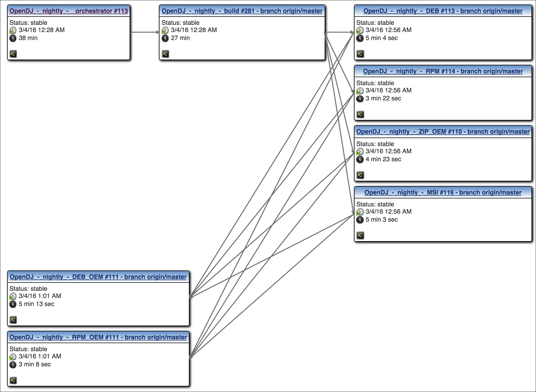
Task: Open console output icon for RPM #114
Action: pos(360,115)
